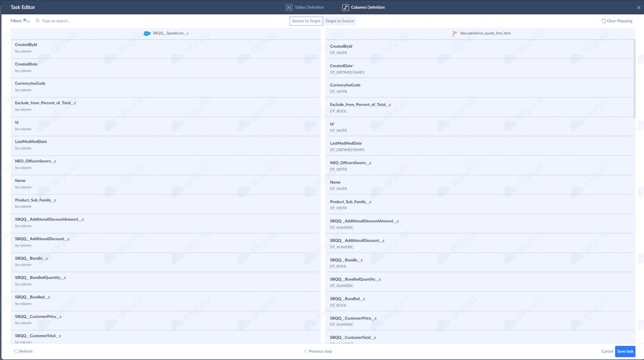Select target column NEO_OfficersSworn__c
Image resolution: width=644 pixels, height=360 pixels.
479,166
